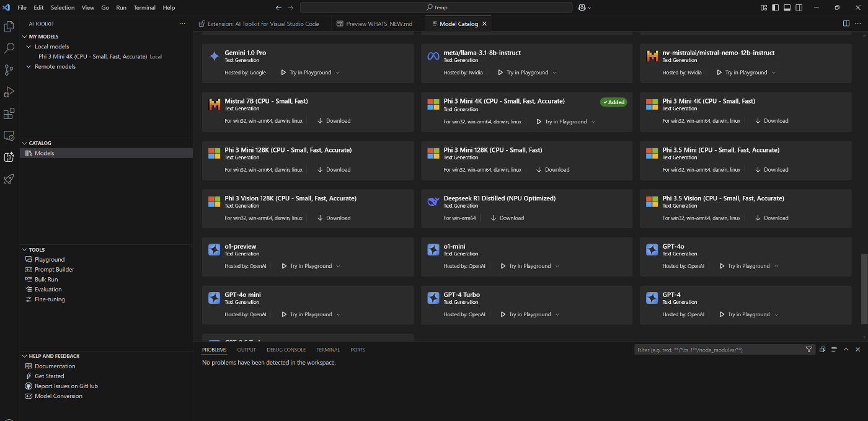
Task: Collapse the Local models tree node
Action: [x=29, y=47]
